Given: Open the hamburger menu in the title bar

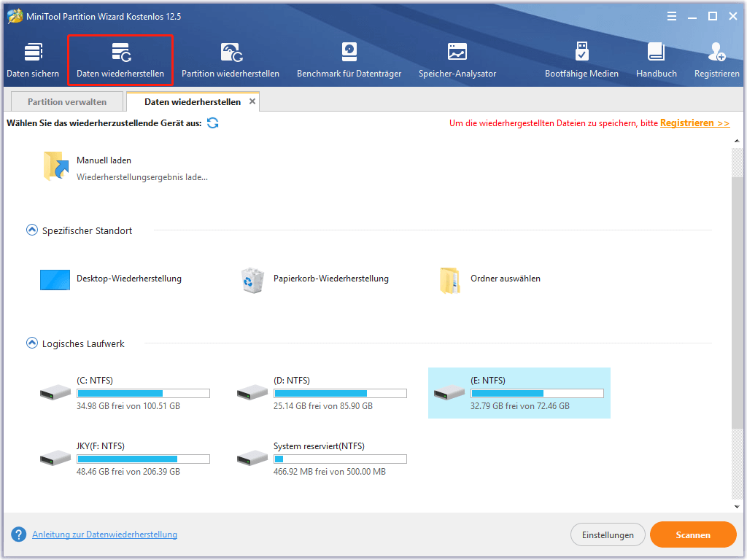Looking at the screenshot, I should coord(672,17).
